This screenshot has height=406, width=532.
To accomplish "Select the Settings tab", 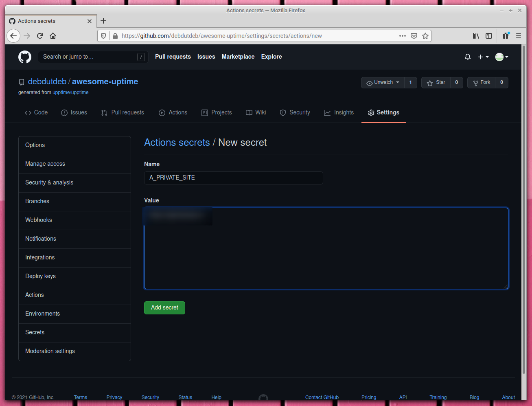I will pyautogui.click(x=383, y=113).
